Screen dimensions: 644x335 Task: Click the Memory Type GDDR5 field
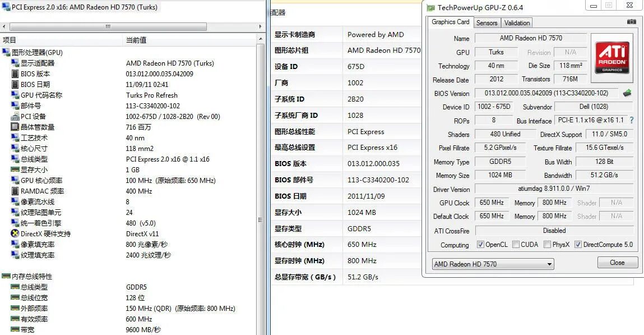[x=500, y=162]
